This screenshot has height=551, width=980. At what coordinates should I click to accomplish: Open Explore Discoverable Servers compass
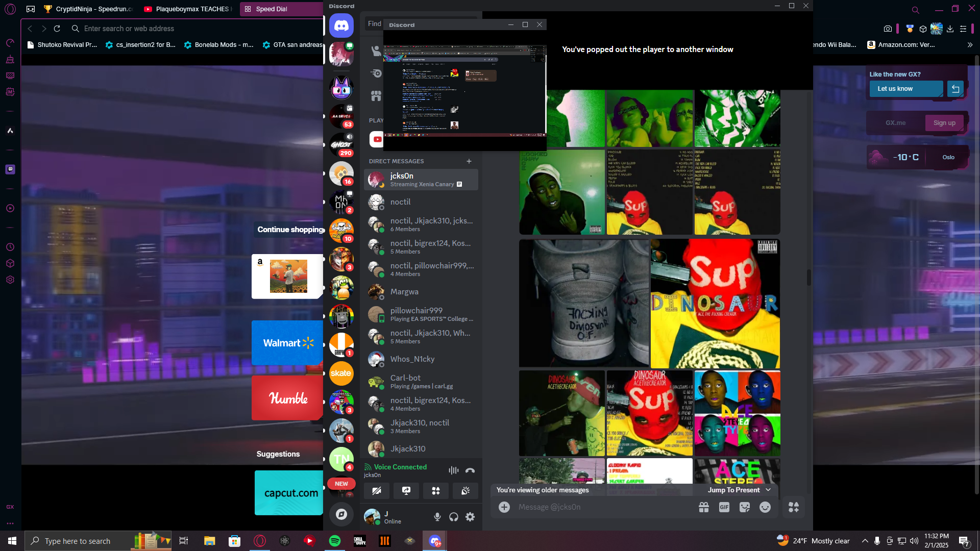click(x=341, y=514)
